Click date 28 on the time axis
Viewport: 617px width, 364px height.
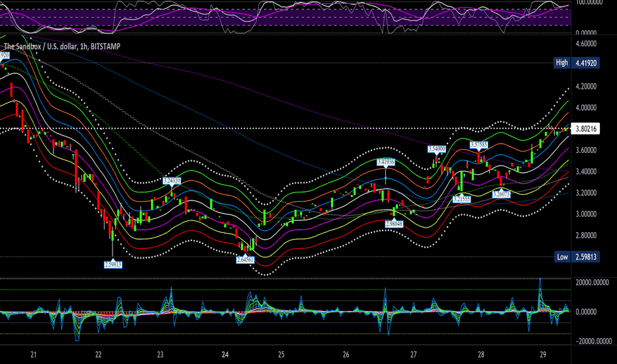pos(481,355)
